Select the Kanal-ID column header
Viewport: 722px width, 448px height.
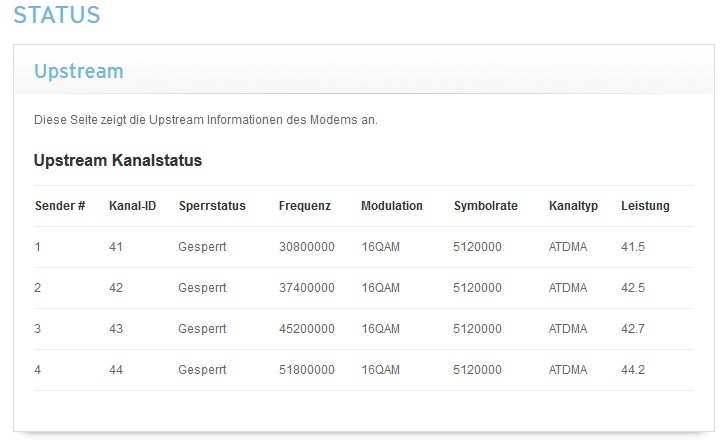(x=132, y=206)
